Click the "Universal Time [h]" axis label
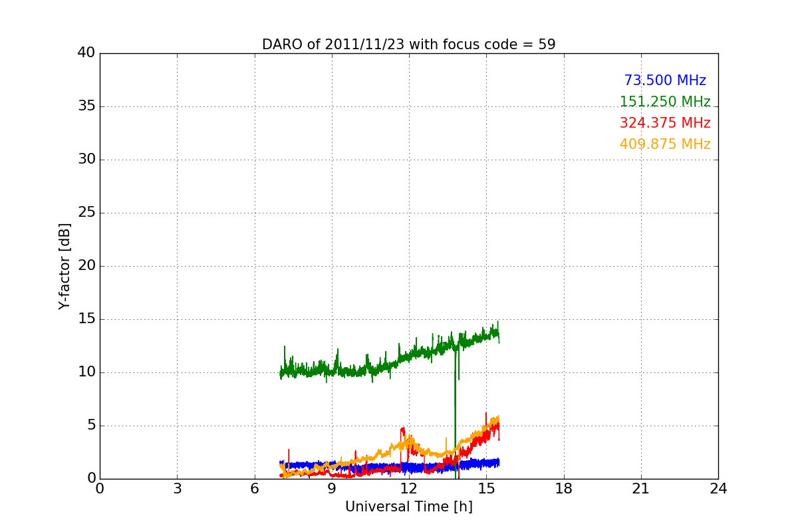This screenshot has height=532, width=798. pyautogui.click(x=408, y=507)
